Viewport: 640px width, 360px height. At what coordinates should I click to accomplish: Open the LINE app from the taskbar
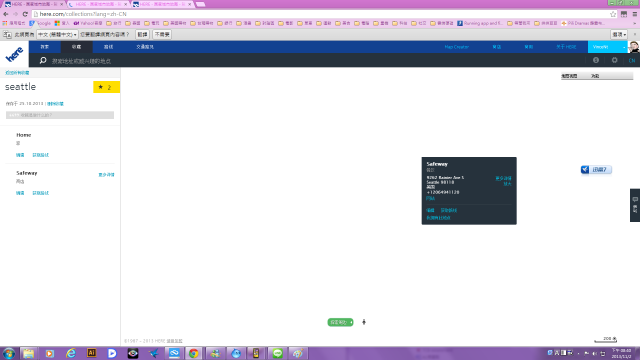point(278,353)
